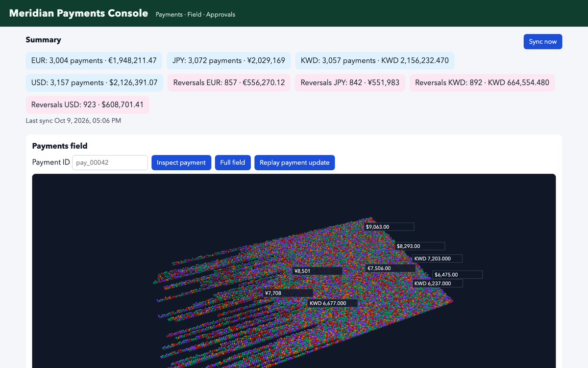Click the KWD 7,203.000 field label
588x368 pixels.
coord(438,258)
